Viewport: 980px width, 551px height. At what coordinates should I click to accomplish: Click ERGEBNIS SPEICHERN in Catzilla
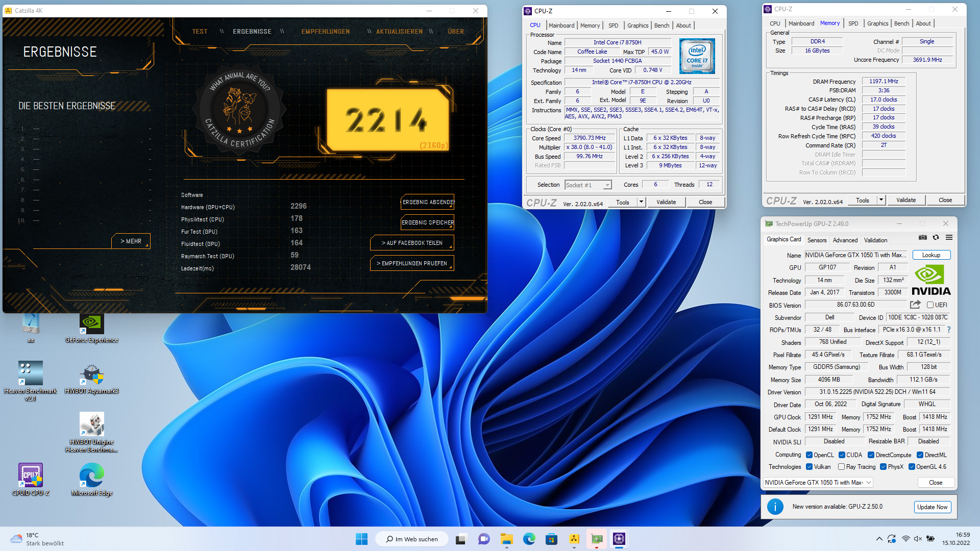428,222
